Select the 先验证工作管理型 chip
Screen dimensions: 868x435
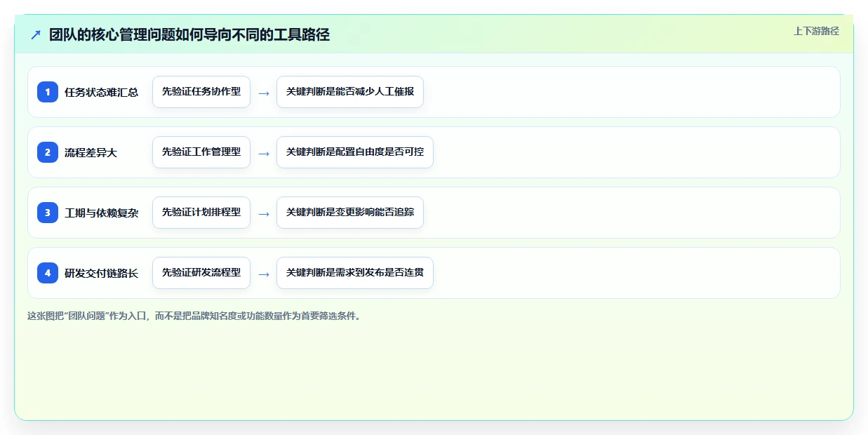[201, 152]
